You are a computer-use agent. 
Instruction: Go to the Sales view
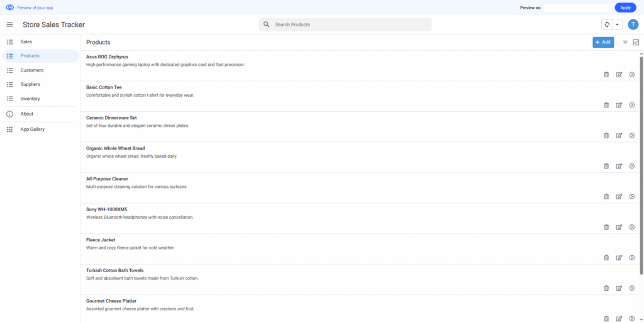click(26, 41)
